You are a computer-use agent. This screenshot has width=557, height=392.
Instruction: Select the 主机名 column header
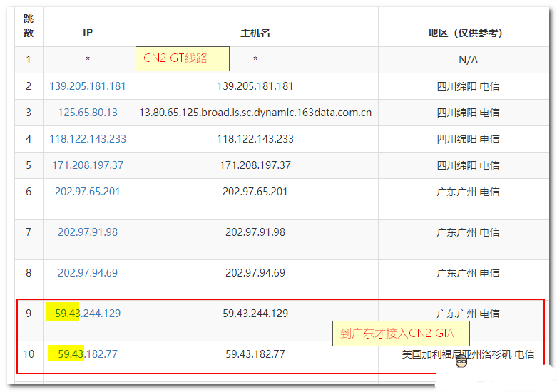coord(255,33)
